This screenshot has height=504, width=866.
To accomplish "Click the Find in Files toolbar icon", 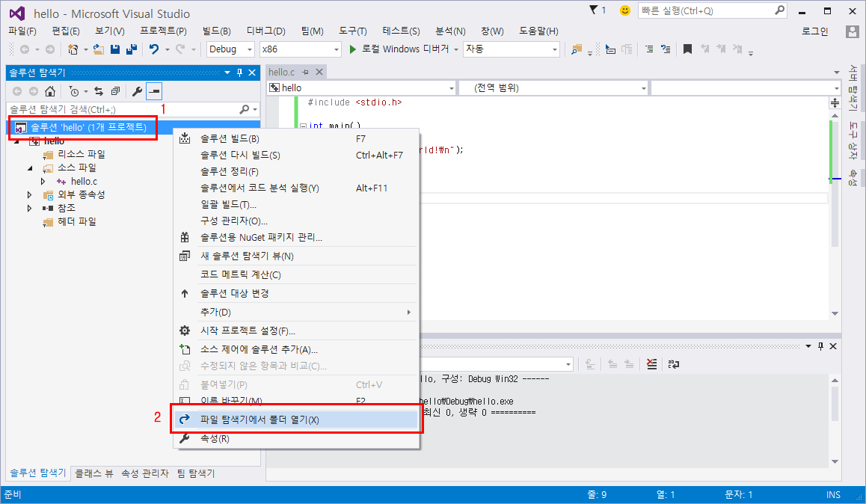I will [577, 49].
